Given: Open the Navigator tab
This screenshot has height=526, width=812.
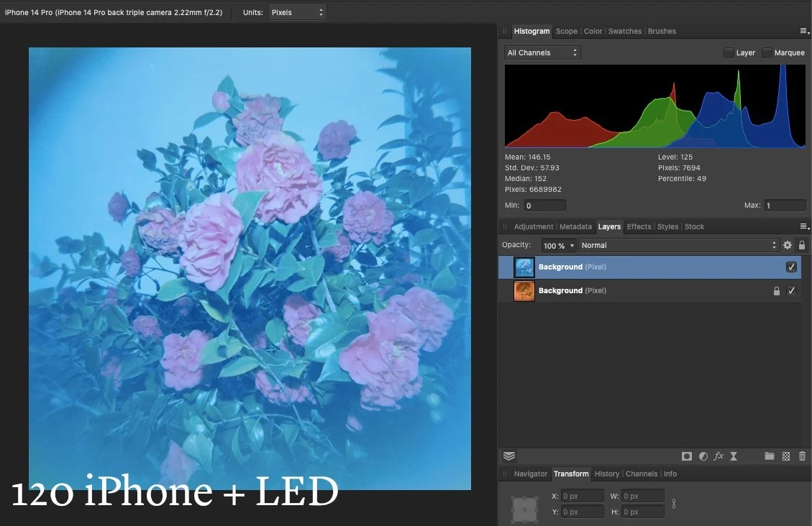Looking at the screenshot, I should point(530,474).
